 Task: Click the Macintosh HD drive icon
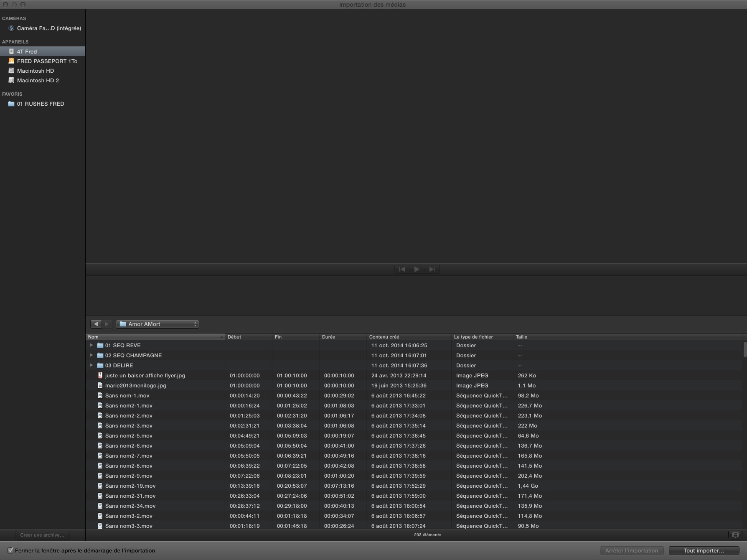(x=11, y=71)
